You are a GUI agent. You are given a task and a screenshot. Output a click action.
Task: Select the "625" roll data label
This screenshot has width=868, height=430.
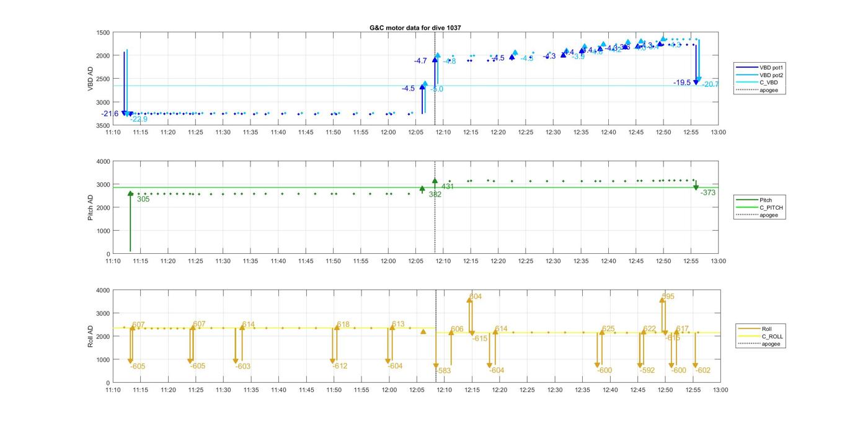tap(608, 329)
